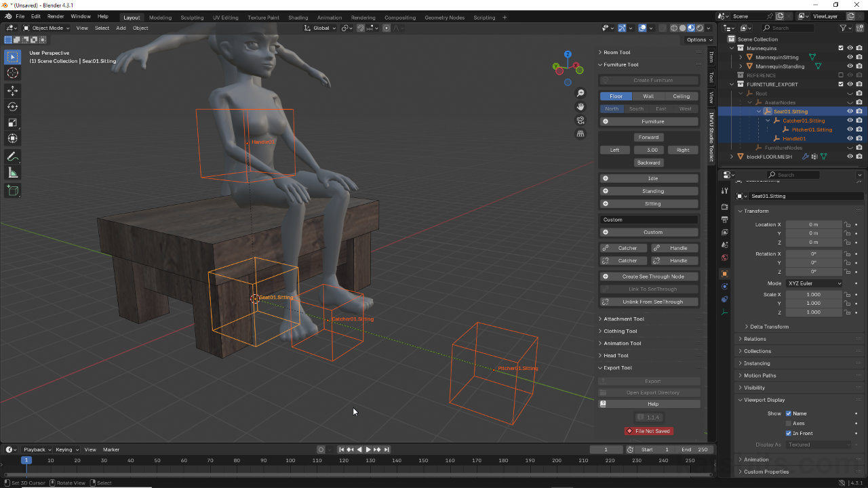Switch to the Sculpting workspace tab
Screen dimensions: 868x488
coord(192,18)
